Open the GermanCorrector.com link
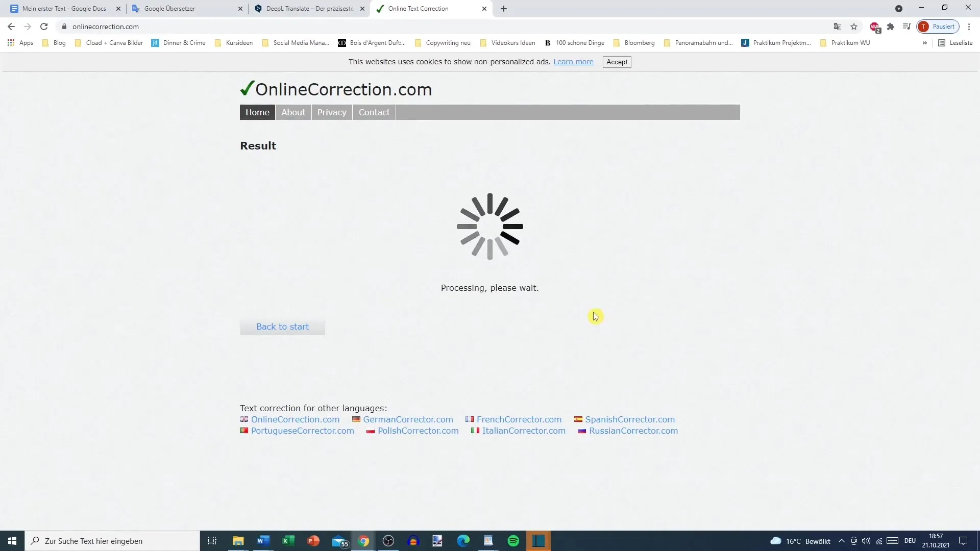The image size is (980, 551). coord(408,419)
